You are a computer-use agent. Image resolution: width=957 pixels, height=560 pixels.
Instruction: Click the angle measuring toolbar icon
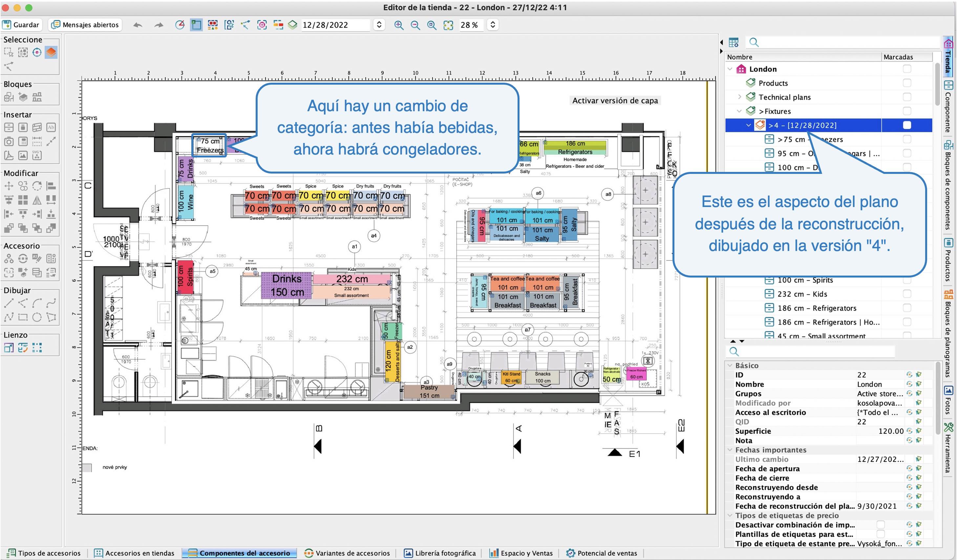180,25
